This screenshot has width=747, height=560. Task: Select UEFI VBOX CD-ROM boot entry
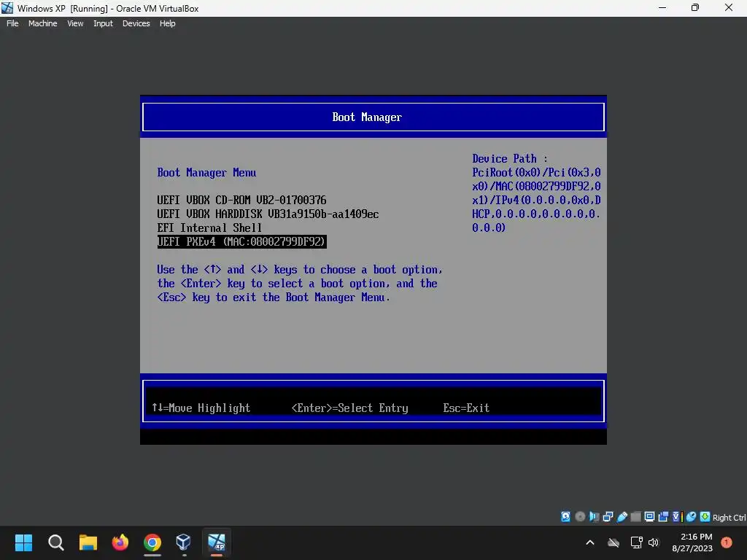pyautogui.click(x=241, y=200)
